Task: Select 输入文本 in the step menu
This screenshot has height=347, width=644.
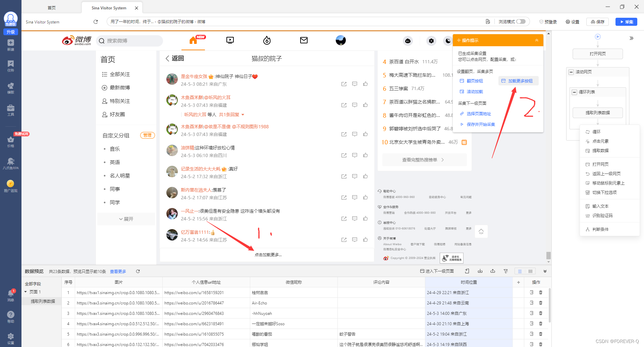Action: click(x=600, y=206)
